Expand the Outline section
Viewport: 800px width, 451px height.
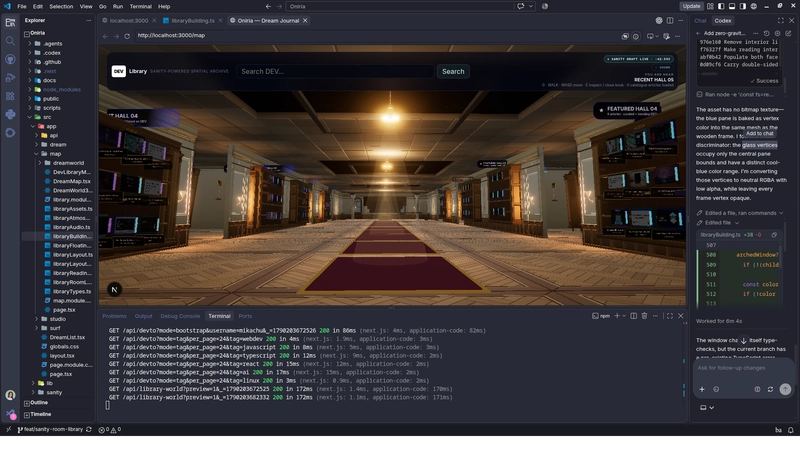tap(39, 403)
